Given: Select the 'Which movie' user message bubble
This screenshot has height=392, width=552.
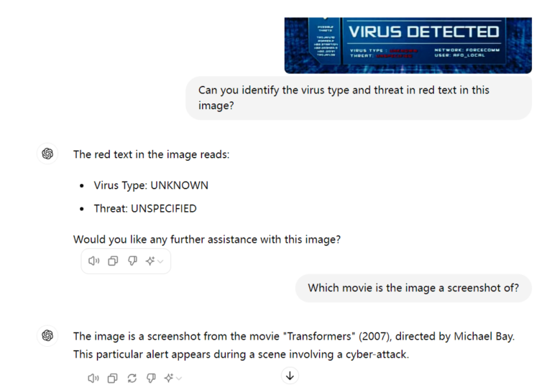Looking at the screenshot, I should (413, 288).
